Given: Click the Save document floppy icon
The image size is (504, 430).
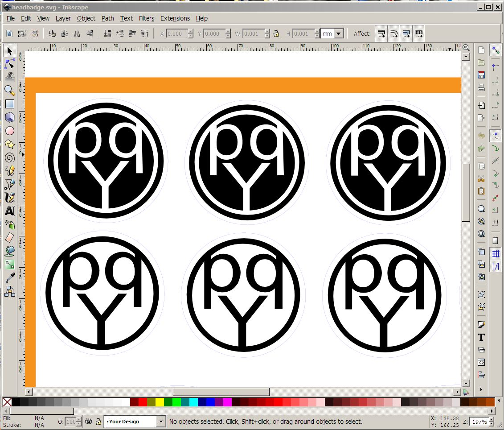Looking at the screenshot, I should (481, 75).
